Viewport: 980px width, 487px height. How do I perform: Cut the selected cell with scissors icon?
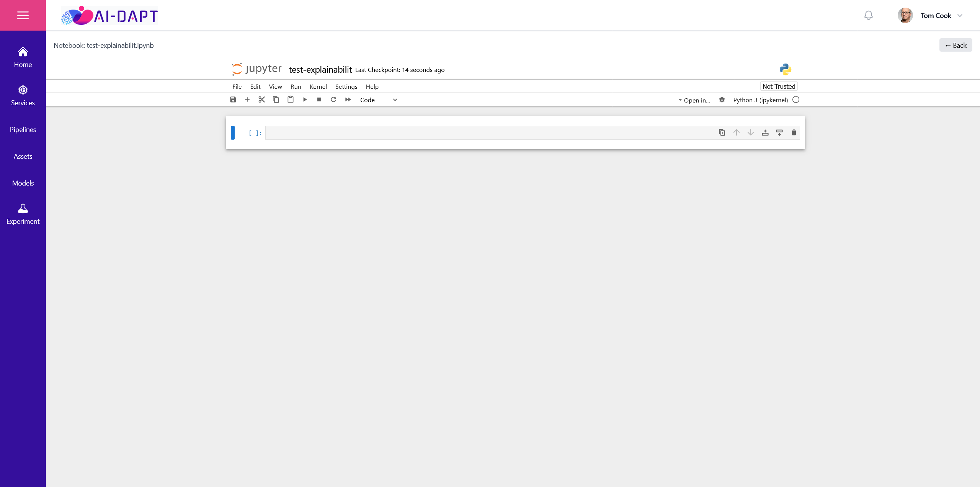tap(262, 99)
